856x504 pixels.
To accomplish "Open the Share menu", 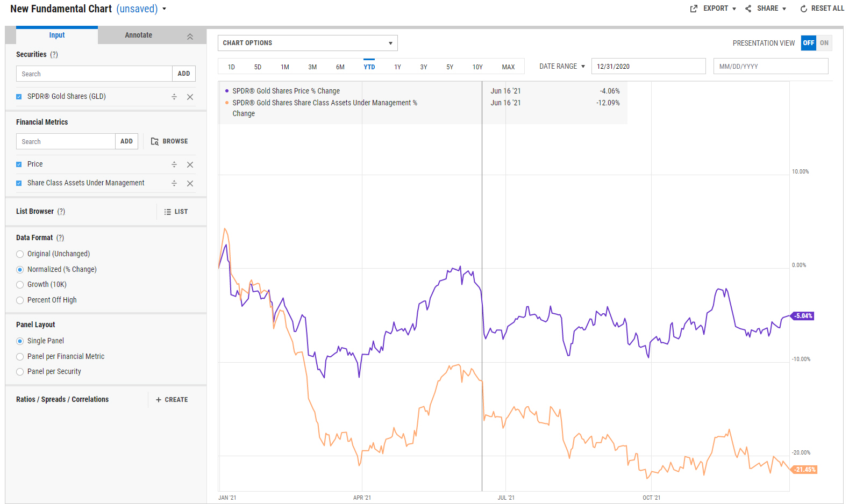I will click(766, 9).
